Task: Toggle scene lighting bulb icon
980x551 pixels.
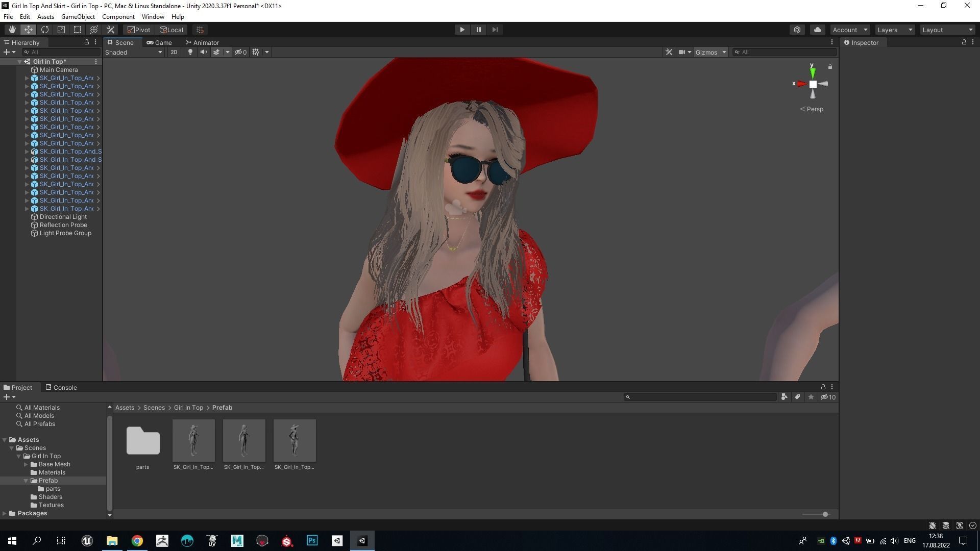Action: coord(190,52)
